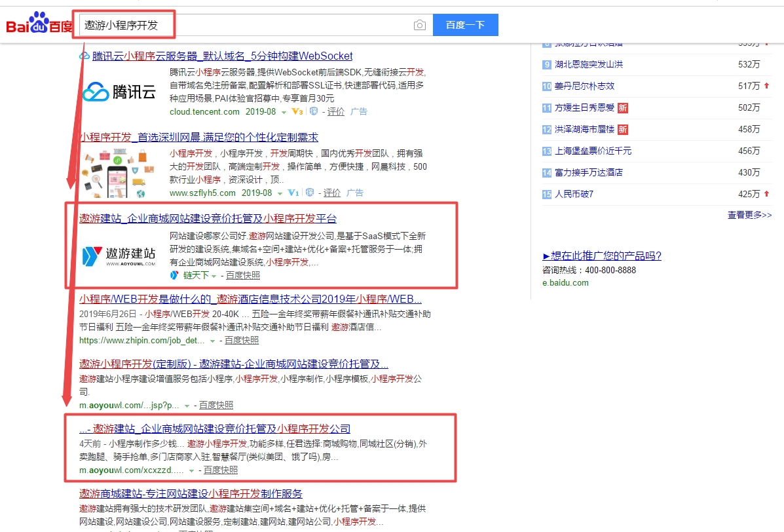Open image search via camera icon
The height and width of the screenshot is (532, 784).
[420, 25]
